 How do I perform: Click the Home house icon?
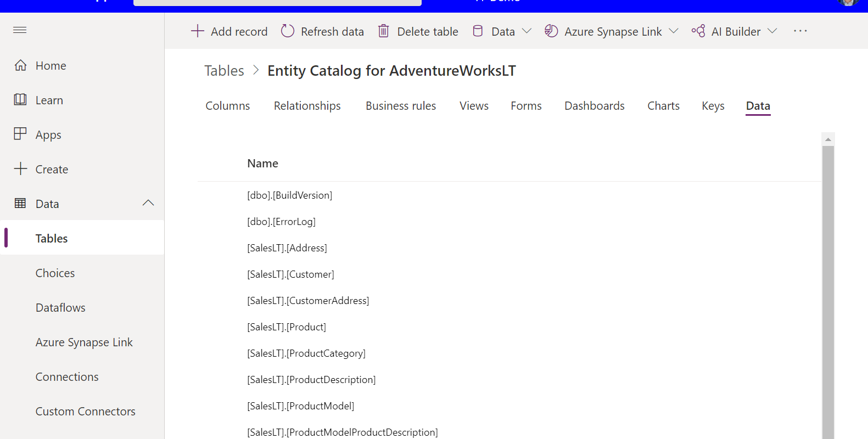point(20,65)
